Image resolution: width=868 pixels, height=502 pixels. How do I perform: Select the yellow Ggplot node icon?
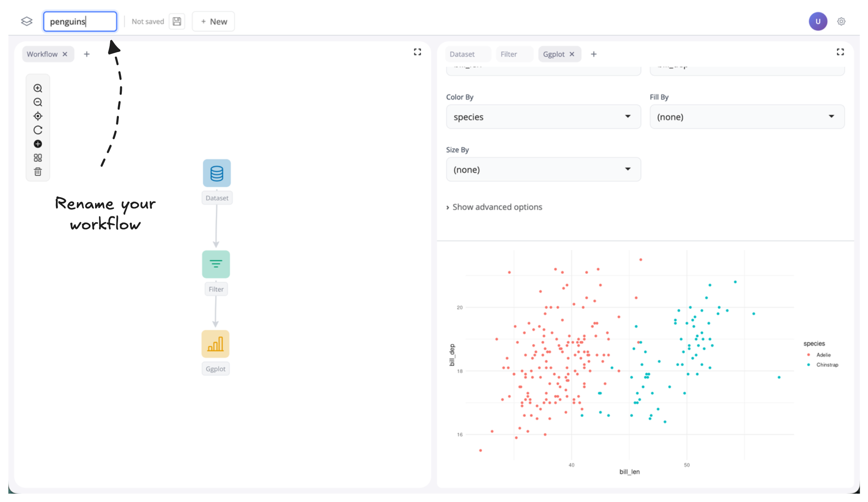click(215, 344)
